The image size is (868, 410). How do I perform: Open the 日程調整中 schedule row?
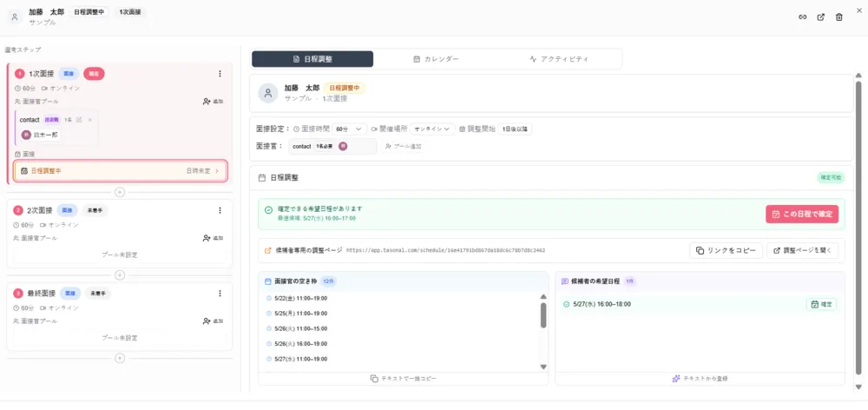[120, 170]
